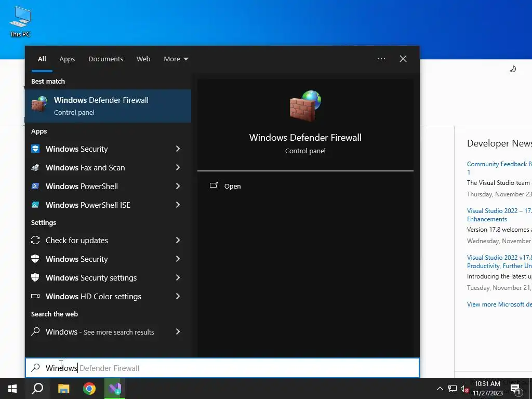Click the Windows Security settings shield icon
The height and width of the screenshot is (399, 532).
point(35,277)
